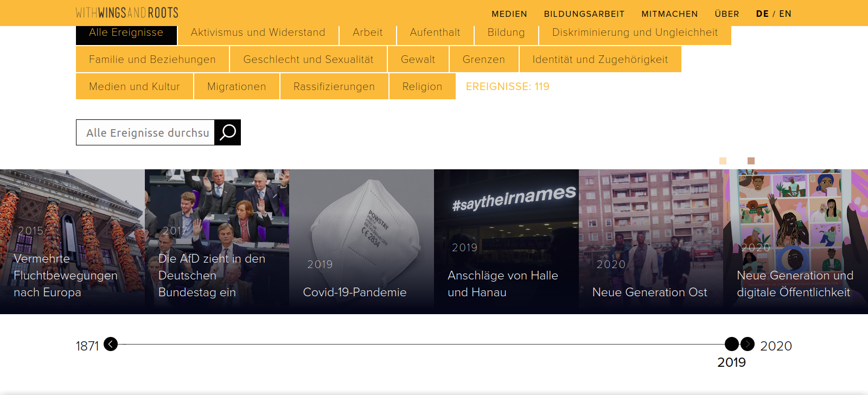Filter events by Rassifizierungen

coord(334,86)
